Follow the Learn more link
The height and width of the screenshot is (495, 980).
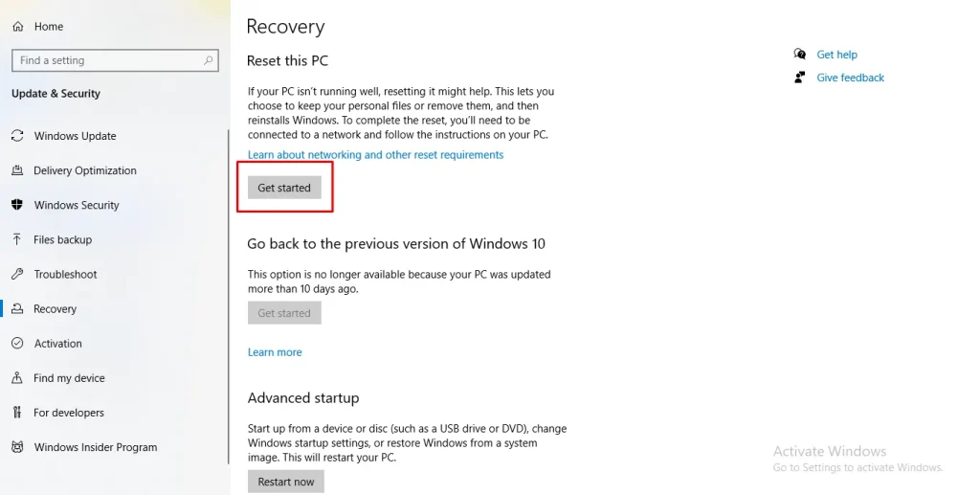[x=275, y=352]
